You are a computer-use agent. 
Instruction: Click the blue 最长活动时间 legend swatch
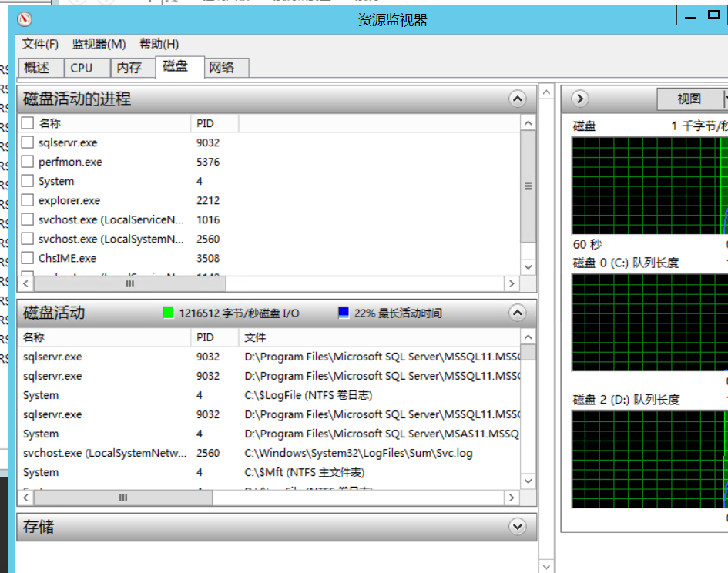pyautogui.click(x=344, y=313)
